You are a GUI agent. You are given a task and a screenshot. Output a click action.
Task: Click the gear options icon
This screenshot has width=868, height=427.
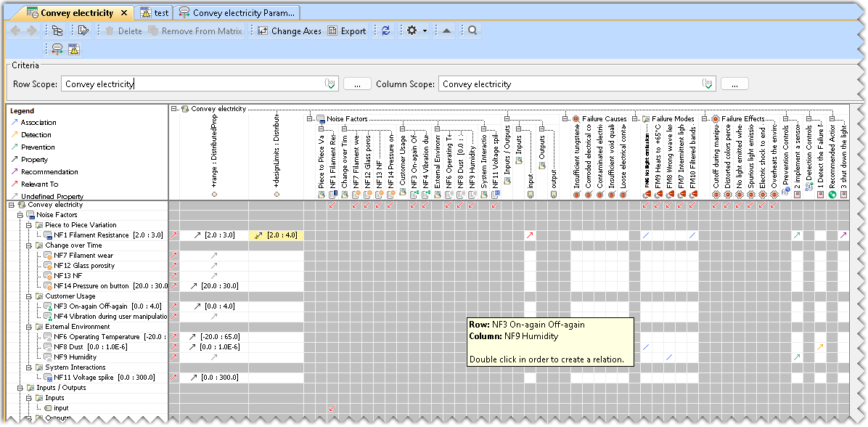click(x=412, y=31)
